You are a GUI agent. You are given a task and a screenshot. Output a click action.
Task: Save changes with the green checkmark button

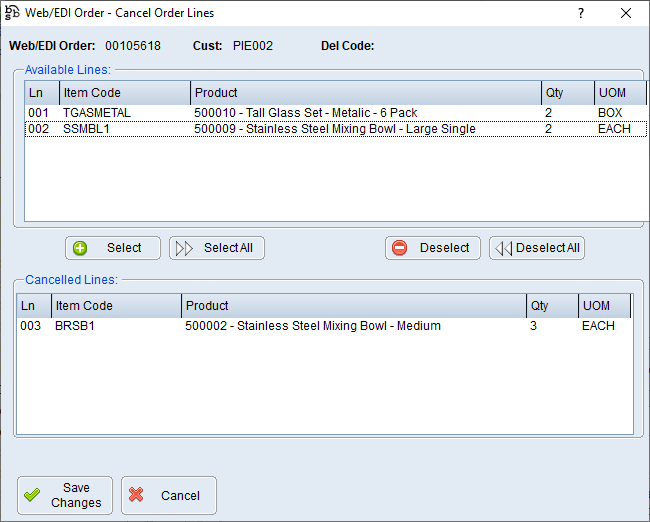[65, 495]
